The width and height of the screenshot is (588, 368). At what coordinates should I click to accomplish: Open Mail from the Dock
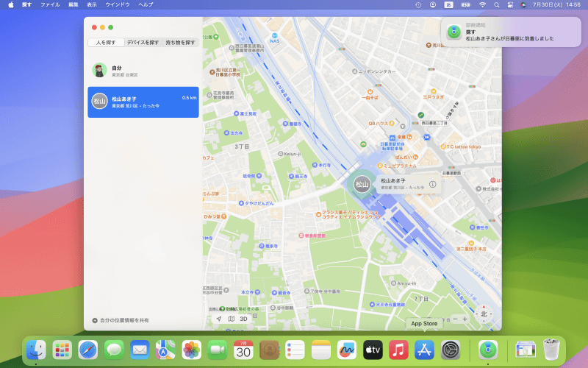click(140, 350)
